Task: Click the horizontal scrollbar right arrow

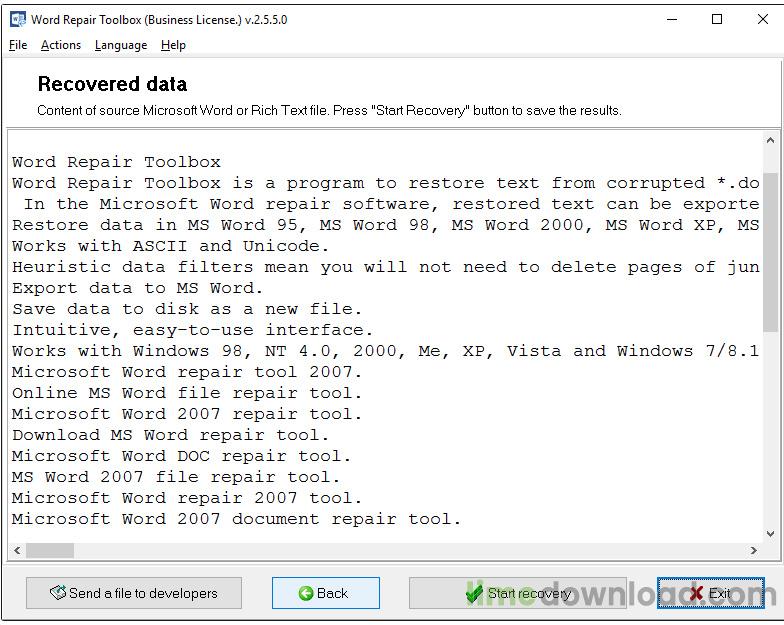Action: pos(754,550)
